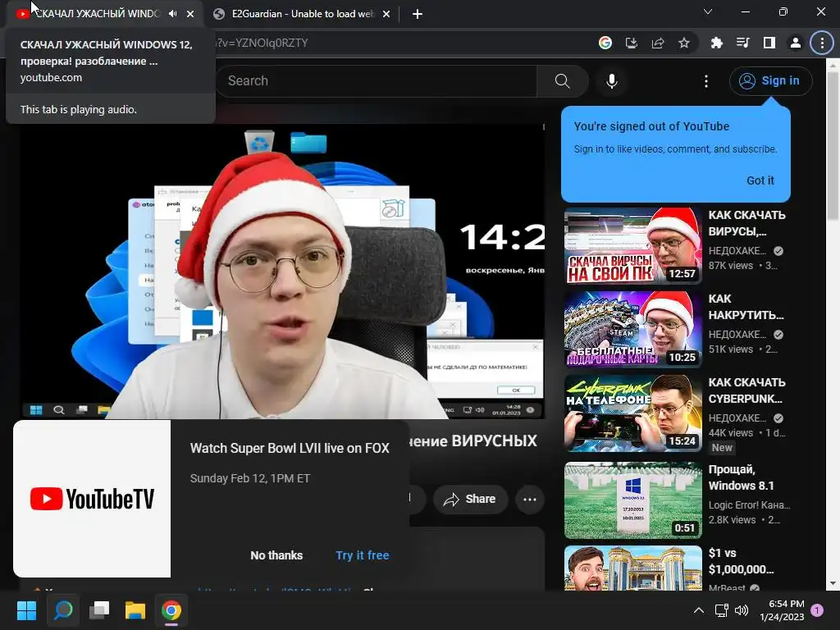Dismiss signed-out notice with Got it

pos(760,180)
